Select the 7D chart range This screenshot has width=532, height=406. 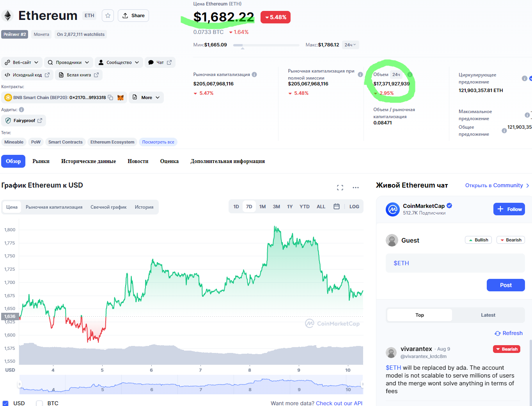tap(249, 206)
